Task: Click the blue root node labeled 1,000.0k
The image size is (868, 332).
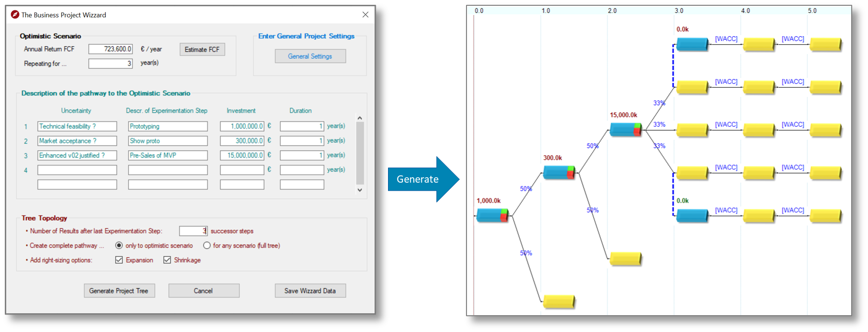Action: click(492, 215)
